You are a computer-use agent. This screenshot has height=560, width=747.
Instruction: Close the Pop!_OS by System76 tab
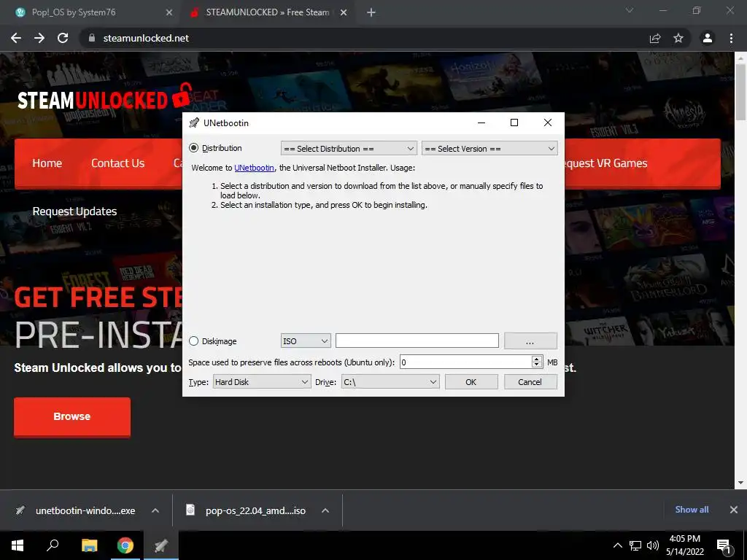169,12
